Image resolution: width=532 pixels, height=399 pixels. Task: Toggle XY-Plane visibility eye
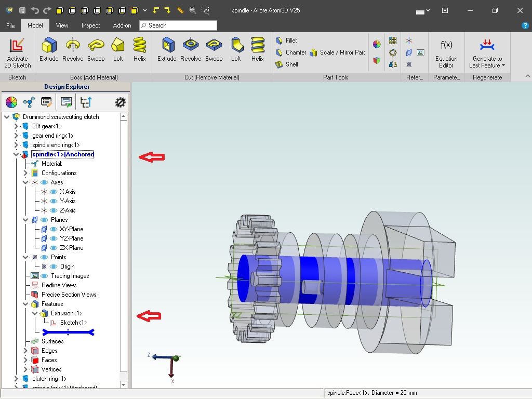(x=54, y=229)
